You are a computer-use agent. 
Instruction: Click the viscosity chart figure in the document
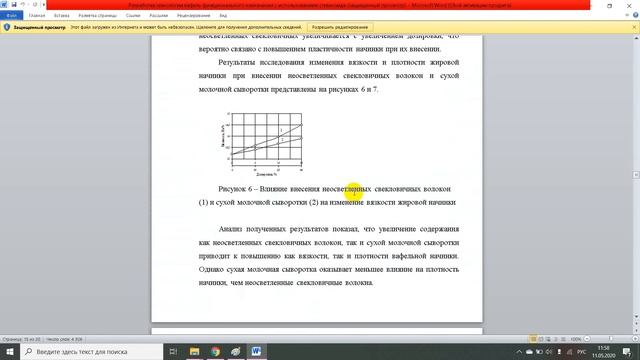[x=263, y=144]
